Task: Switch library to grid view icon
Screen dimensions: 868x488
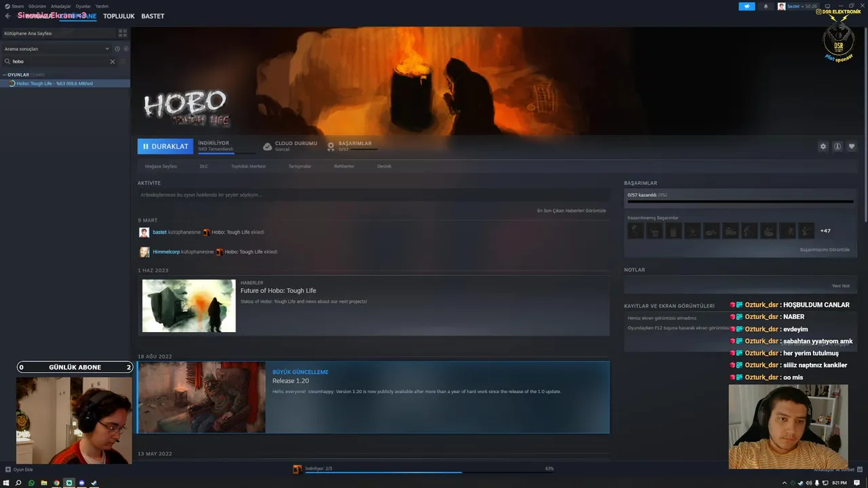Action: coord(123,33)
